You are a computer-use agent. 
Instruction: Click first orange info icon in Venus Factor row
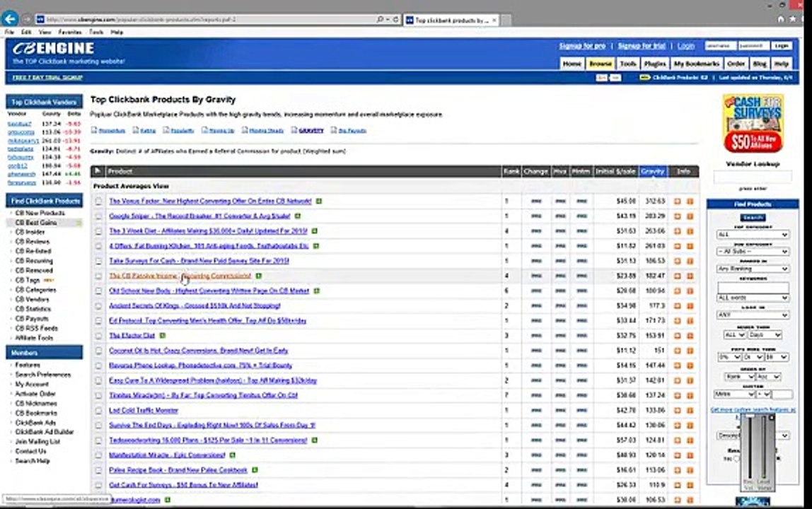[x=678, y=201]
